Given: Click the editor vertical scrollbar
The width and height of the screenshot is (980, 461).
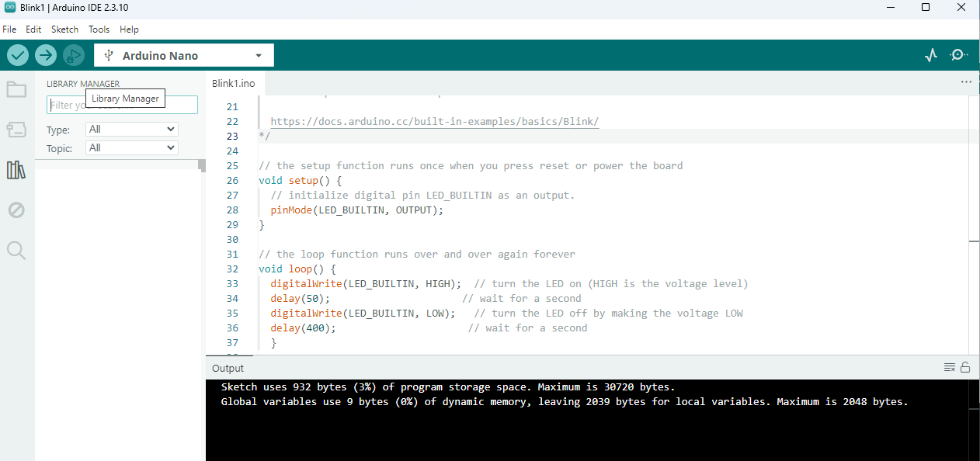Looking at the screenshot, I should point(974,225).
